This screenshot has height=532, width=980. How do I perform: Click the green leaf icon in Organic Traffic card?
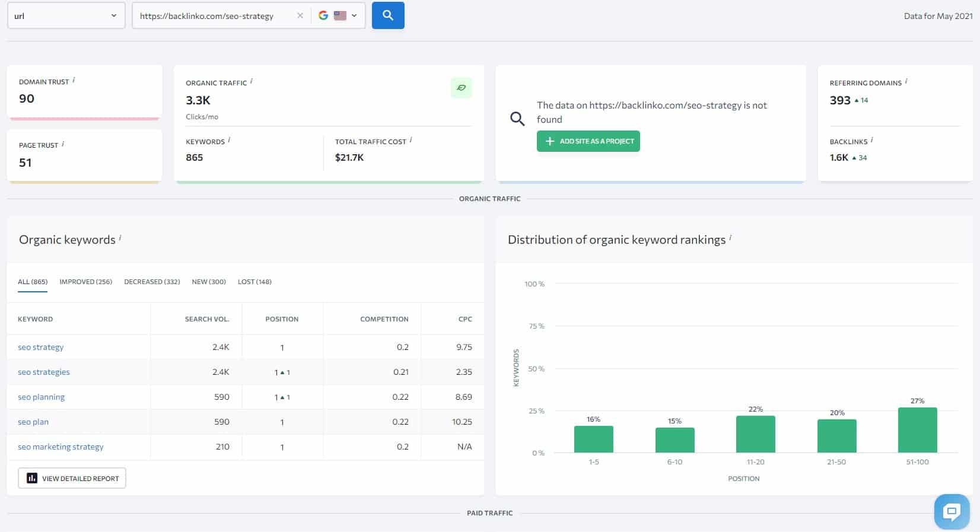pyautogui.click(x=461, y=88)
